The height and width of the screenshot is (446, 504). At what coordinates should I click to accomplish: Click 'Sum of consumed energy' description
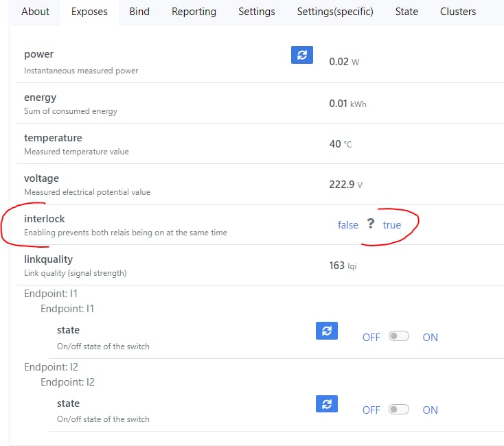(71, 111)
